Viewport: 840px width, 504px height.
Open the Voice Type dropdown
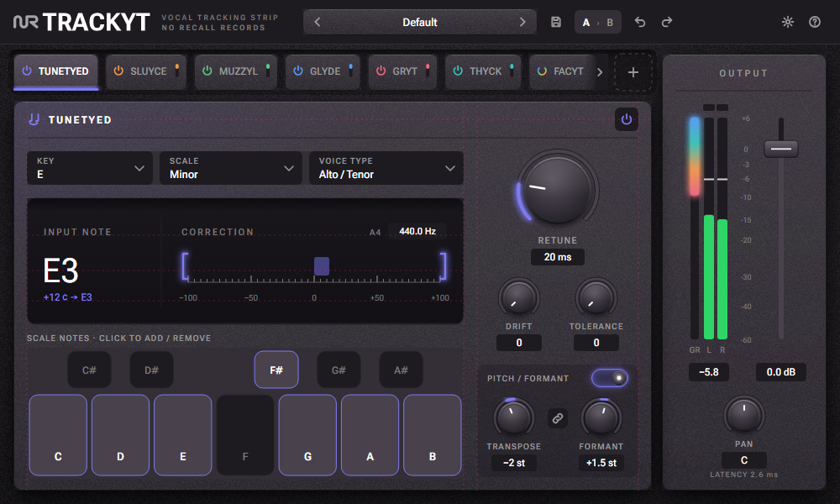pos(386,168)
